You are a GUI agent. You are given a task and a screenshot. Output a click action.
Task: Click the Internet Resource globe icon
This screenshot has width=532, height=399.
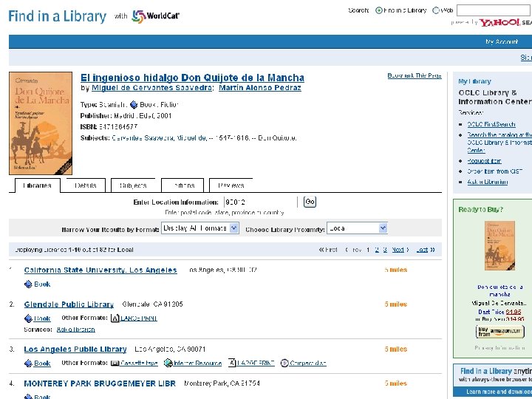coord(168,363)
